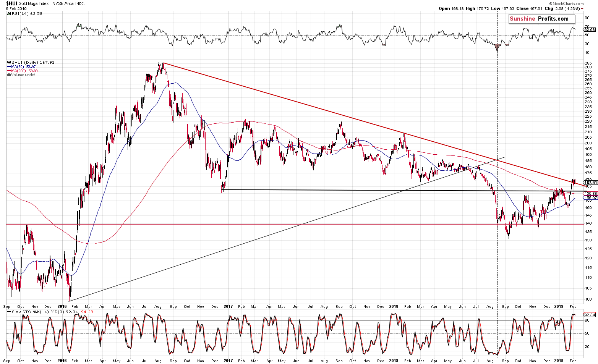
Task: Click the $HUI (Daily) candlestick legend icon
Action: tap(9, 62)
